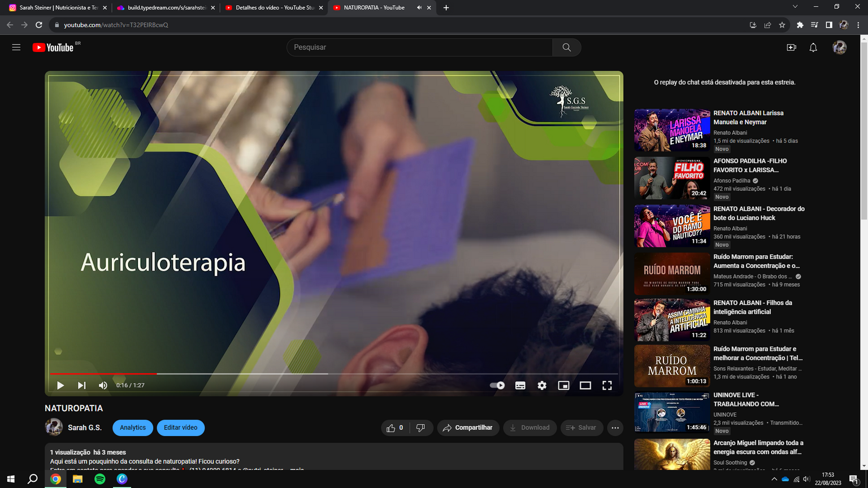868x488 pixels.
Task: Seek on the video progress bar
Action: click(x=334, y=373)
